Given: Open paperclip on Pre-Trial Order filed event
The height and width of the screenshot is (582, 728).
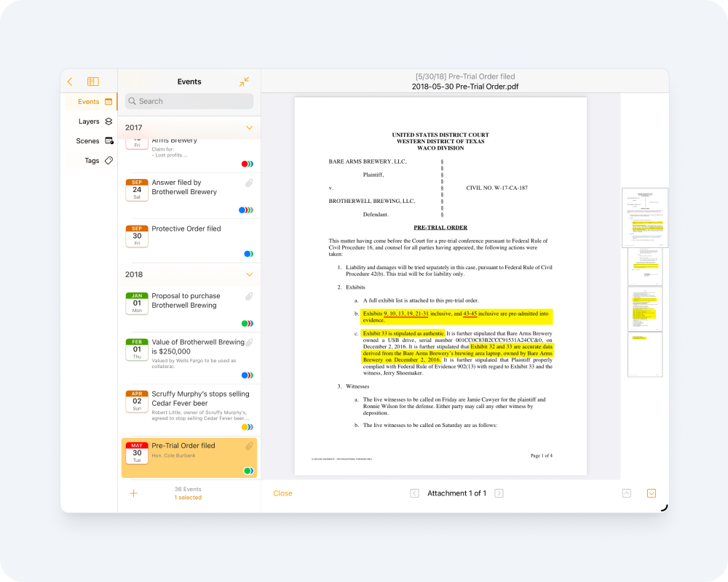Looking at the screenshot, I should coord(249,447).
